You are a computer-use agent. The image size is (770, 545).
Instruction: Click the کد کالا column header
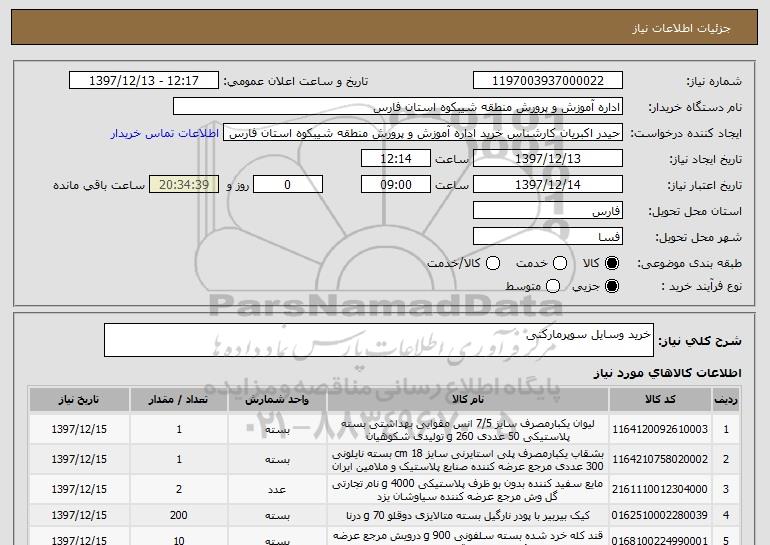coord(660,400)
